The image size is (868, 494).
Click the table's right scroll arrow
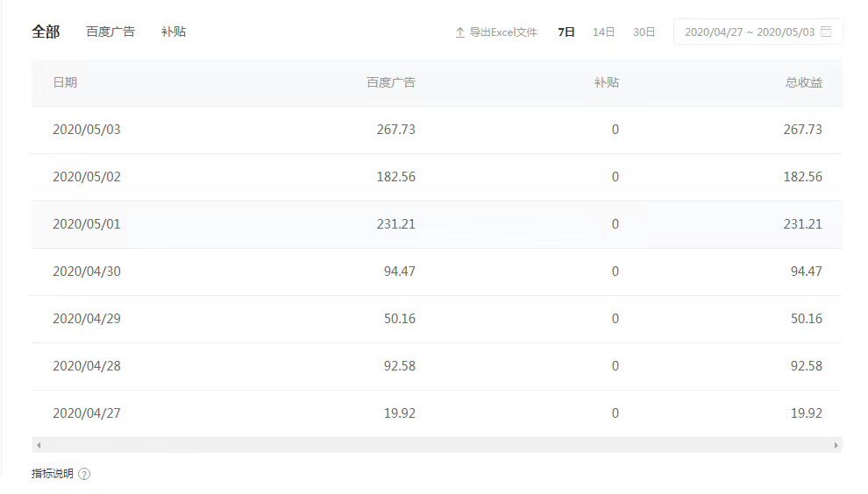(x=836, y=446)
